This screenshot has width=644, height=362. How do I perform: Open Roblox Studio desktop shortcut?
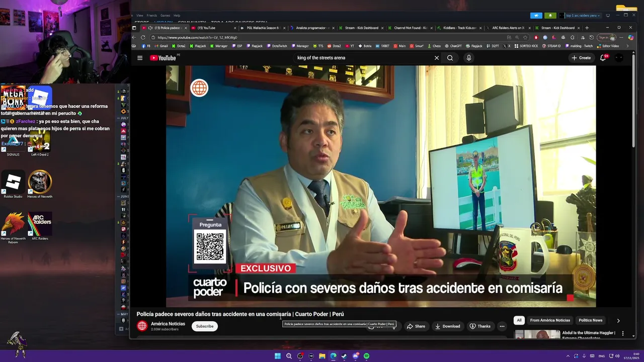(x=13, y=185)
